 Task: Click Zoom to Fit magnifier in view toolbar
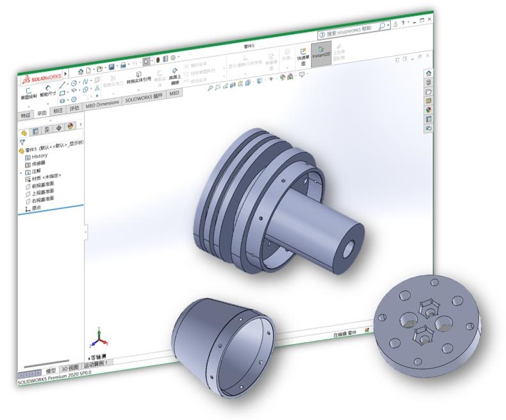pos(210,87)
